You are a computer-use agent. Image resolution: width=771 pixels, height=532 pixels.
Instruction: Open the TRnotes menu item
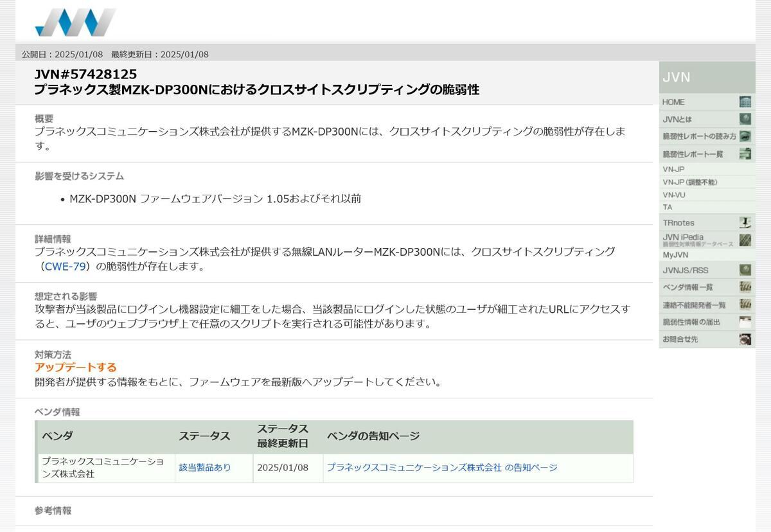(x=707, y=222)
